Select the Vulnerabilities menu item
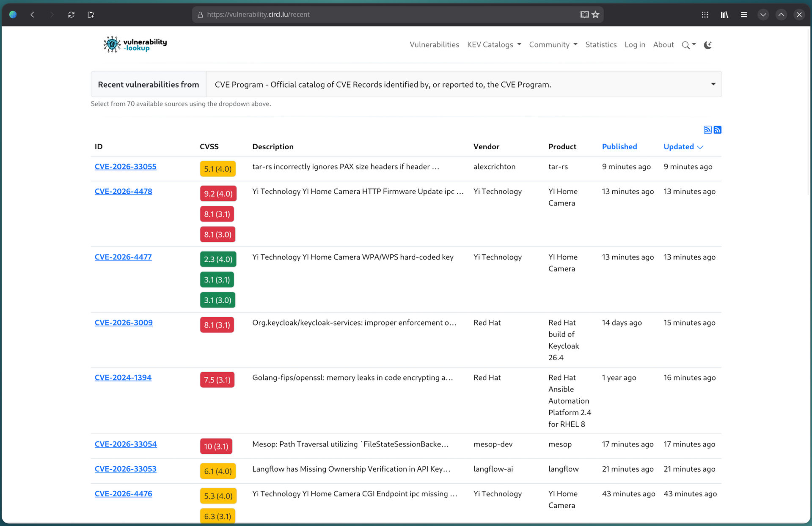The height and width of the screenshot is (526, 812). pyautogui.click(x=434, y=44)
